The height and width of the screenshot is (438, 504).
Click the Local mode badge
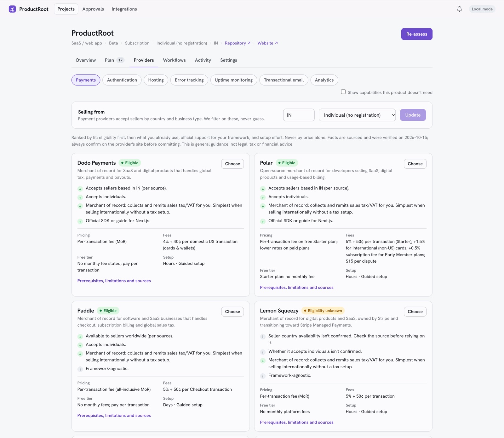coord(482,9)
